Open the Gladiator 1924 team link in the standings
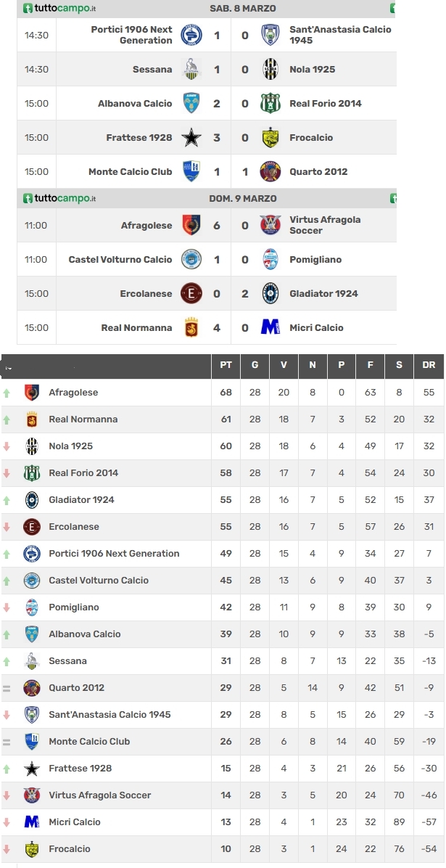The image size is (446, 868). (x=81, y=500)
